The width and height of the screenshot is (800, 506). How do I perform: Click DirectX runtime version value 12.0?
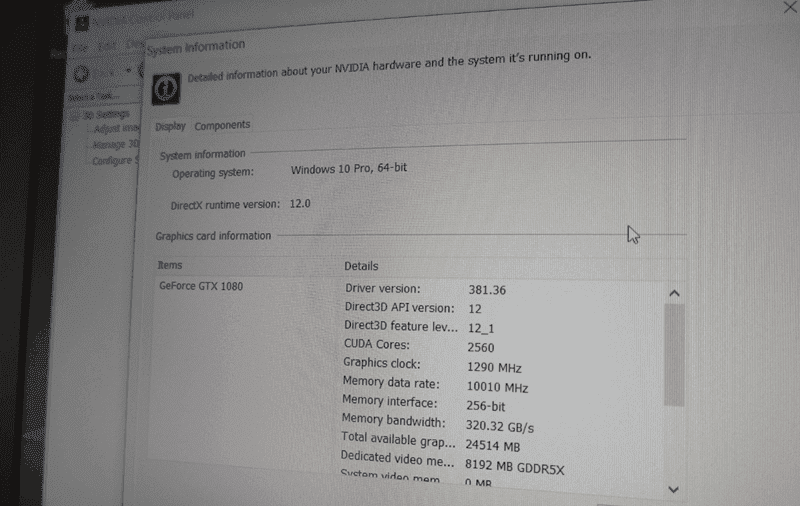click(x=300, y=204)
